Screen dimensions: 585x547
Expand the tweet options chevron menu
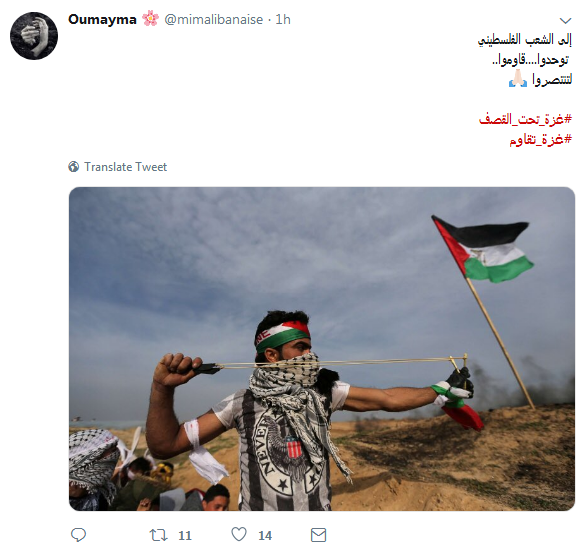coord(566,21)
